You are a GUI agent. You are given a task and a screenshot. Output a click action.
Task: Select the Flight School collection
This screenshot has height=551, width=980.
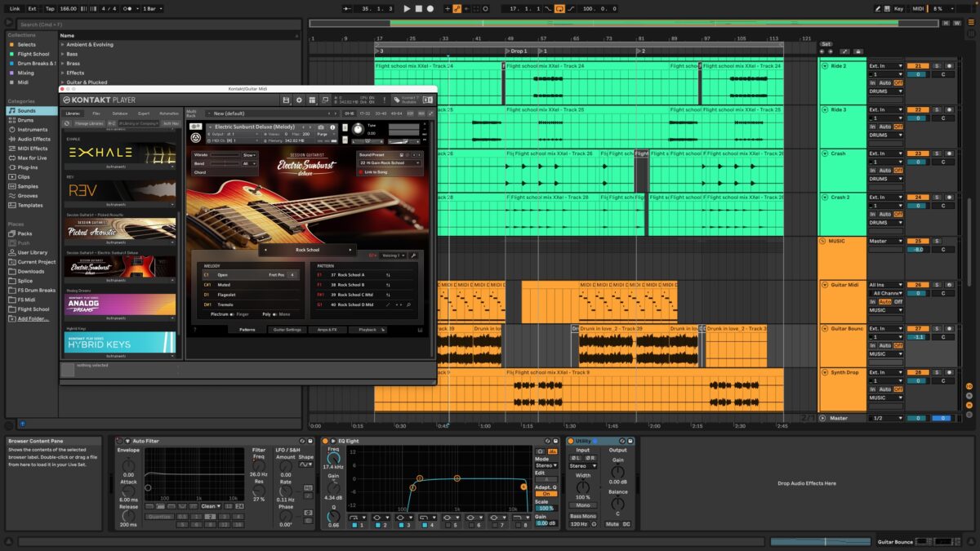[33, 54]
